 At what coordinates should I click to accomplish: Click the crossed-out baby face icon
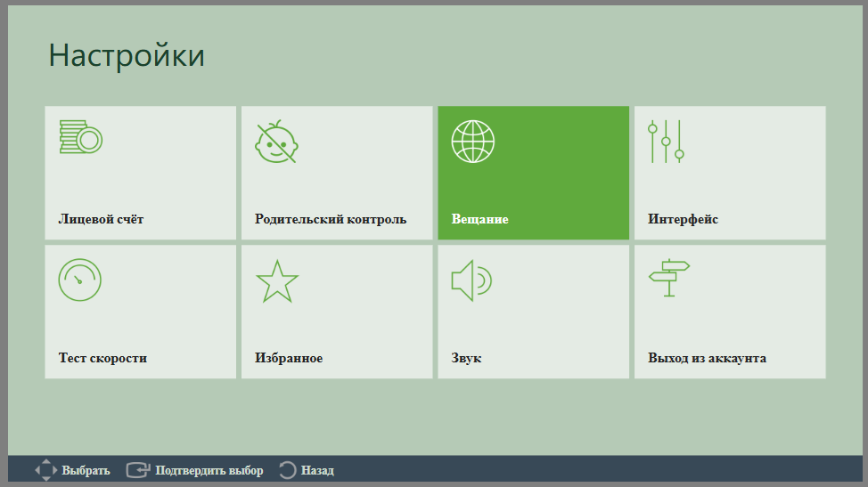(276, 142)
